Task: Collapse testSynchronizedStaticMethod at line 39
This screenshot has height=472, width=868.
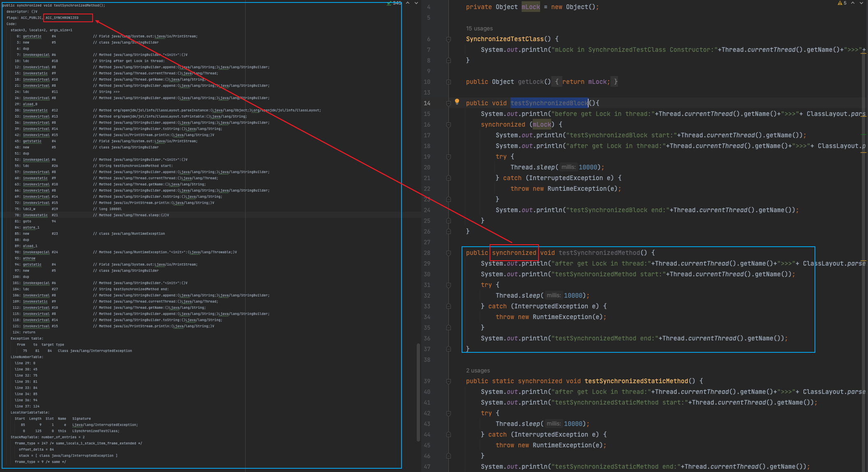Action: (x=448, y=382)
